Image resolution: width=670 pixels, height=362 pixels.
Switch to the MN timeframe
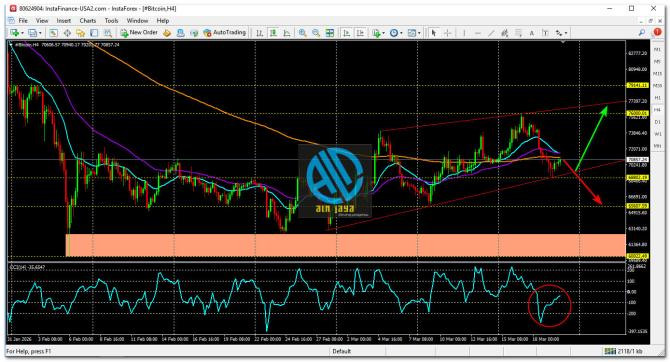click(x=657, y=146)
